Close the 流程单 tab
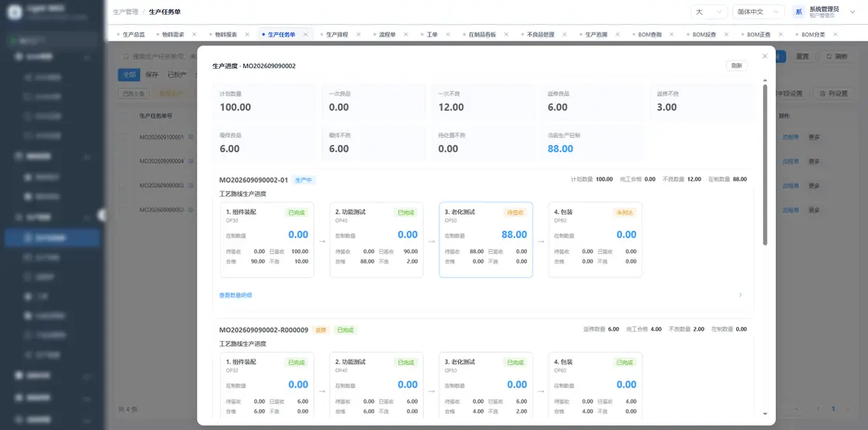This screenshot has height=430, width=868. pos(406,34)
